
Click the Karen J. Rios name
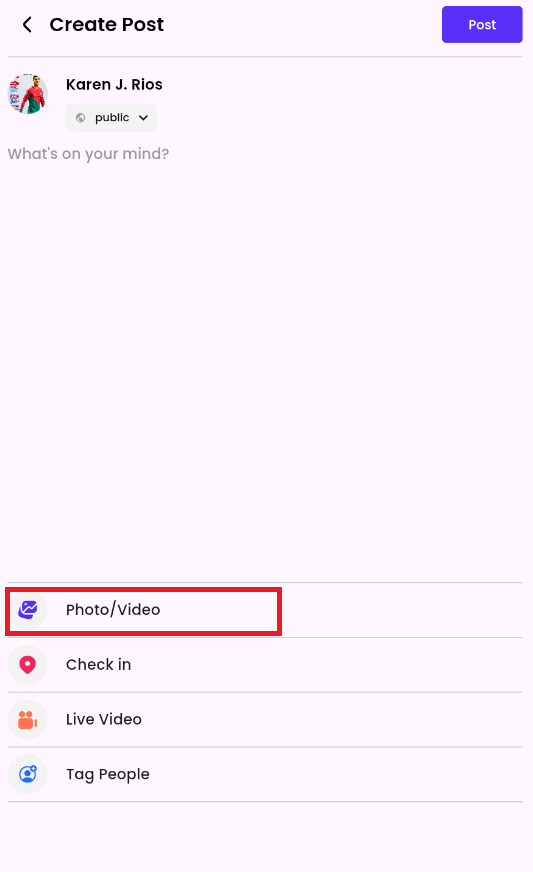click(114, 85)
